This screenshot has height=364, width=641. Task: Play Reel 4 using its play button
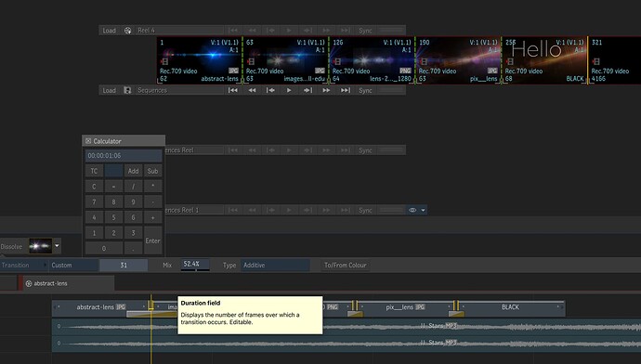[289, 31]
